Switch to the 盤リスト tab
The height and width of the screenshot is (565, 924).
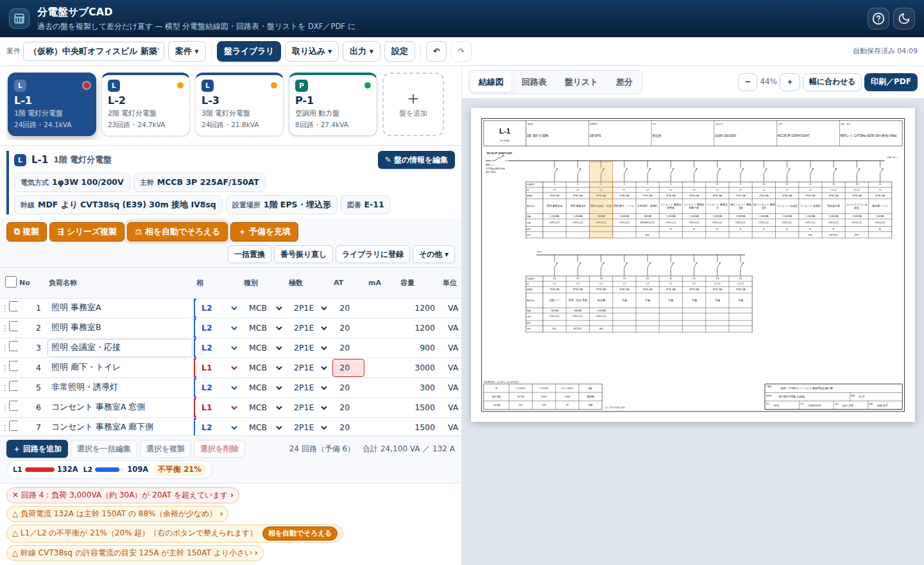tap(581, 82)
